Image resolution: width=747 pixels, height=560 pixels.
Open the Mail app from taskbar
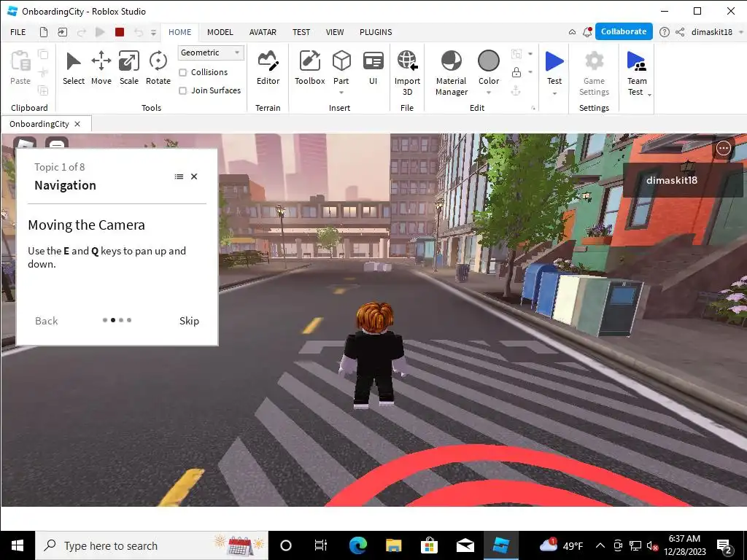pos(465,545)
